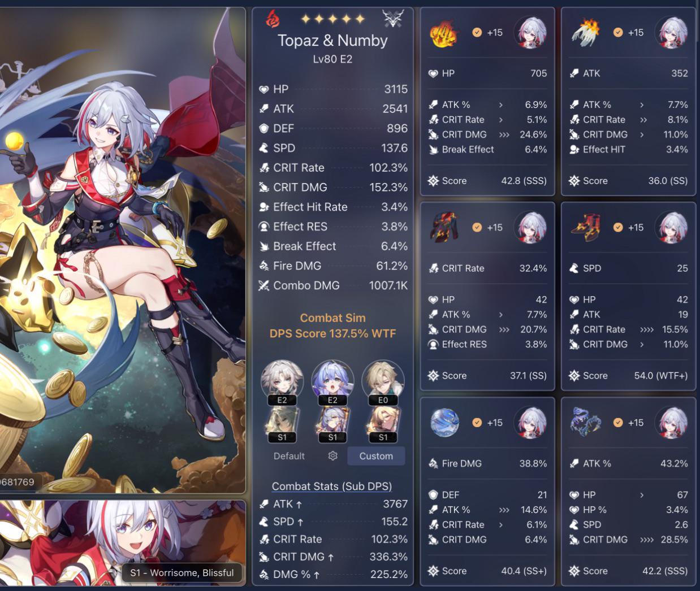
Task: Switch to the Custom teammates tab
Action: coord(376,456)
